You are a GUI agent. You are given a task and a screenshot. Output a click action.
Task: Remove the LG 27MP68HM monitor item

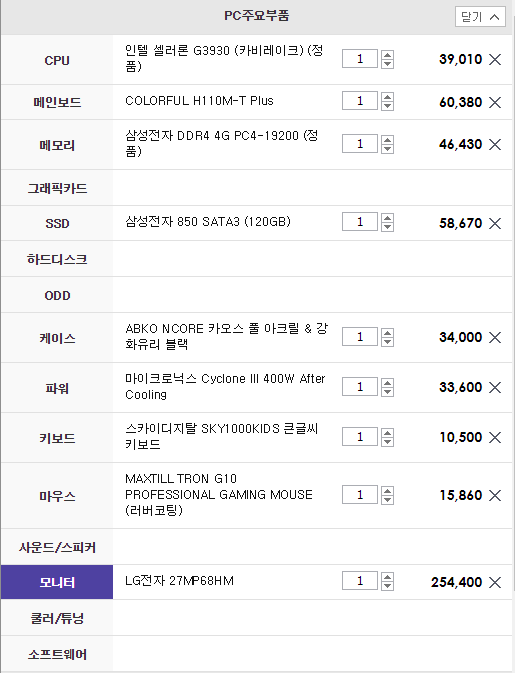pos(495,582)
